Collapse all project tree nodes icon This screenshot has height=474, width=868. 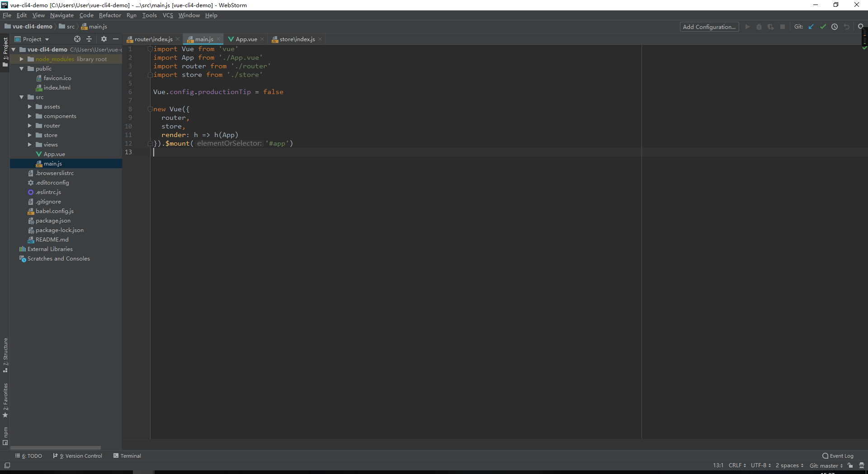click(89, 39)
